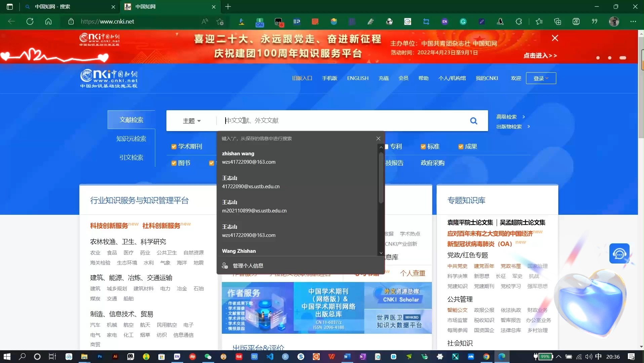Open the EN translator extension

click(x=444, y=21)
